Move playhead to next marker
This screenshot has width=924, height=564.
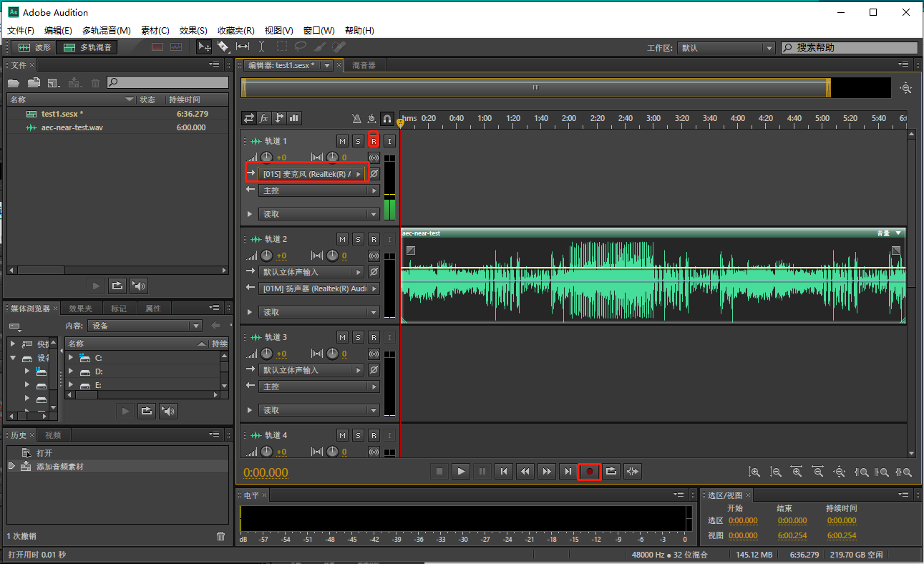click(568, 471)
